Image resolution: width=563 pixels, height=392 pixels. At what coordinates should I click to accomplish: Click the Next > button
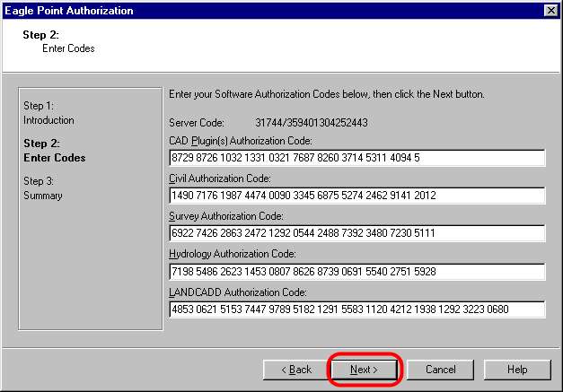click(x=364, y=370)
